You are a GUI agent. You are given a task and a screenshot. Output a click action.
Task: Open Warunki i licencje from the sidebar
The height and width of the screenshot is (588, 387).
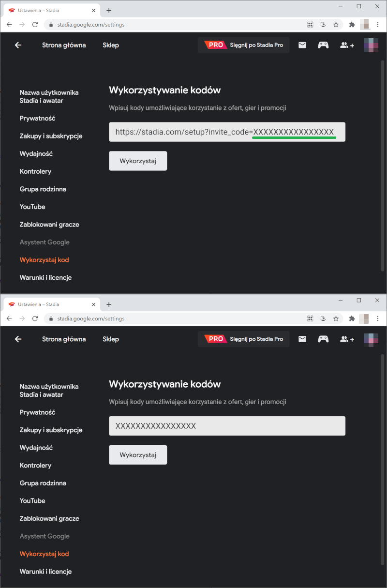(x=45, y=277)
